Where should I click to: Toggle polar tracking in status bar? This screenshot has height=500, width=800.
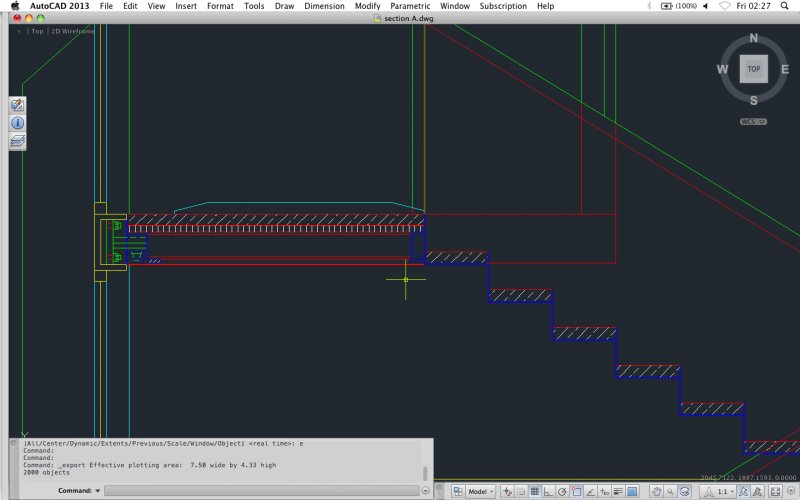563,491
